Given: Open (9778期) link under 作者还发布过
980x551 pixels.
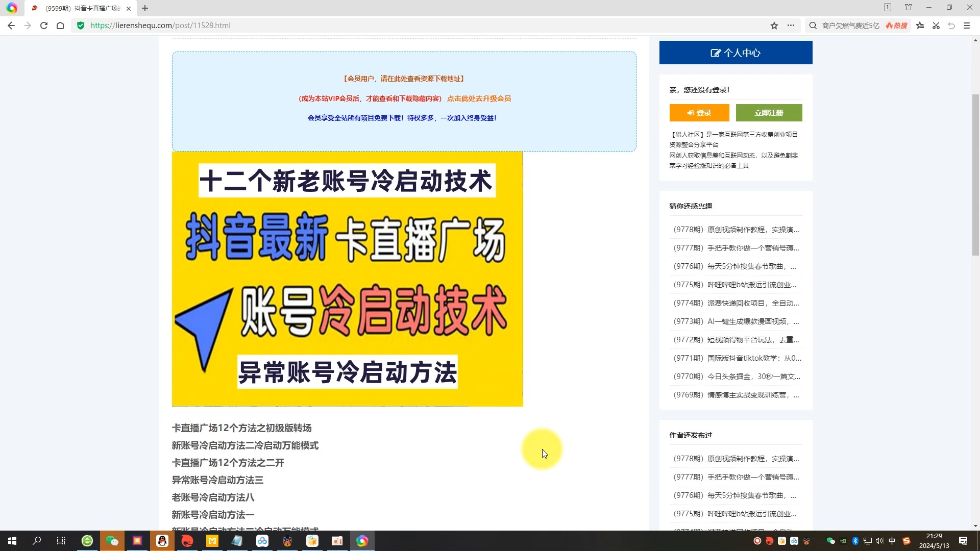Looking at the screenshot, I should [736, 459].
